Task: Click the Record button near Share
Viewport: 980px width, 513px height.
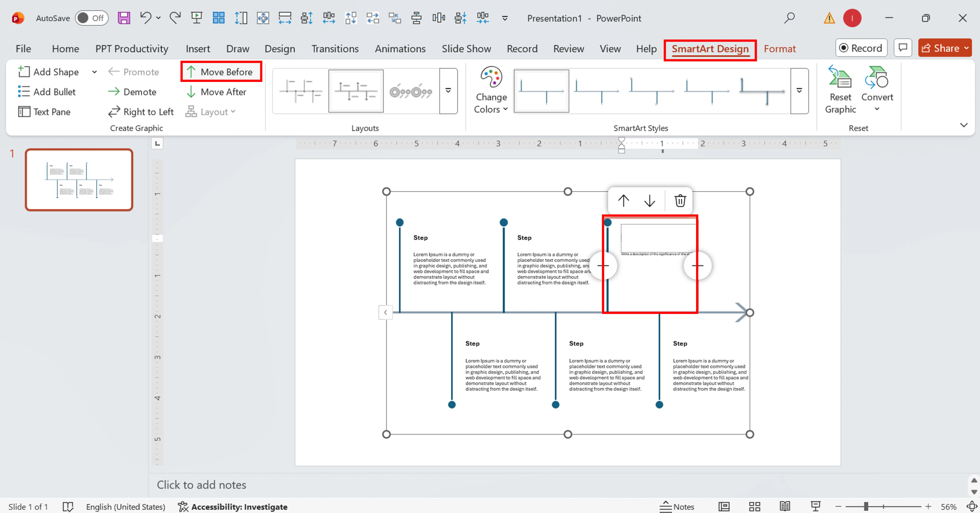Action: 861,48
